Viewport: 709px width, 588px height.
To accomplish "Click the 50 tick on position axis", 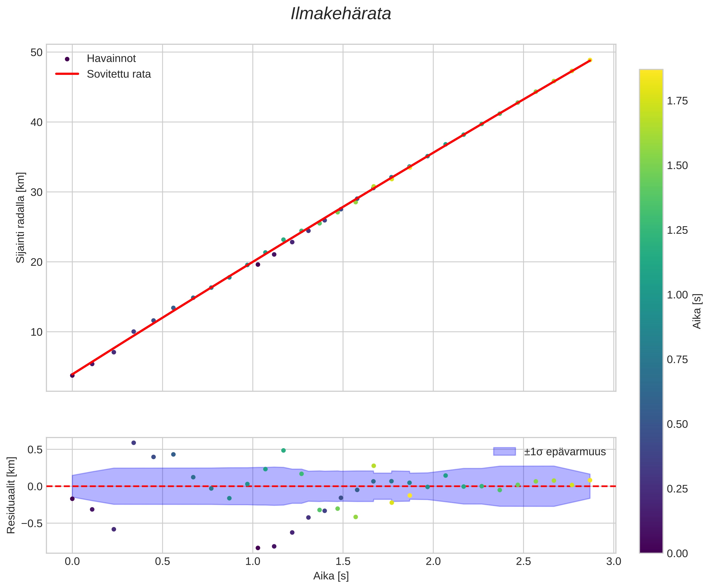I will click(x=36, y=52).
